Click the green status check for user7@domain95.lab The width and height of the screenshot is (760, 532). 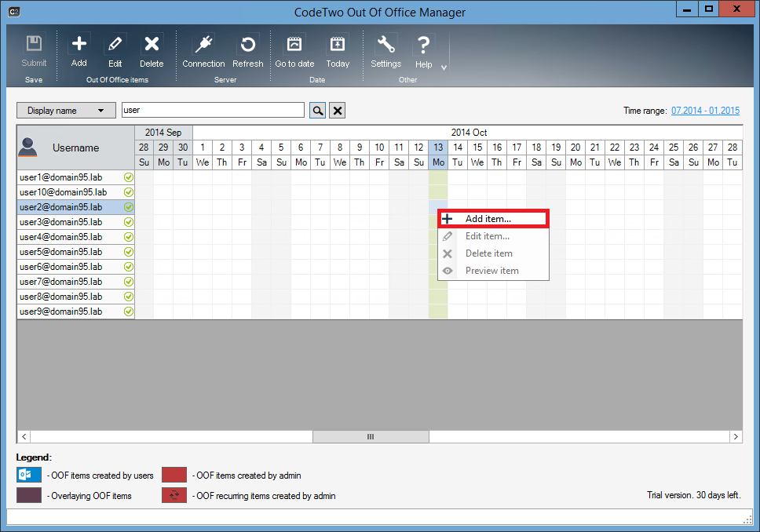129,282
